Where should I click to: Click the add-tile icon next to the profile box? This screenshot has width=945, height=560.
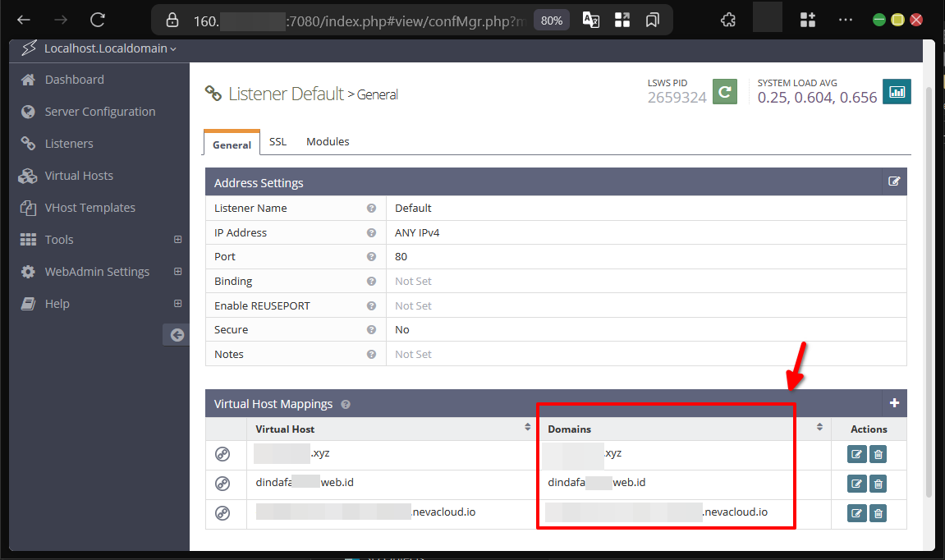[x=808, y=21]
